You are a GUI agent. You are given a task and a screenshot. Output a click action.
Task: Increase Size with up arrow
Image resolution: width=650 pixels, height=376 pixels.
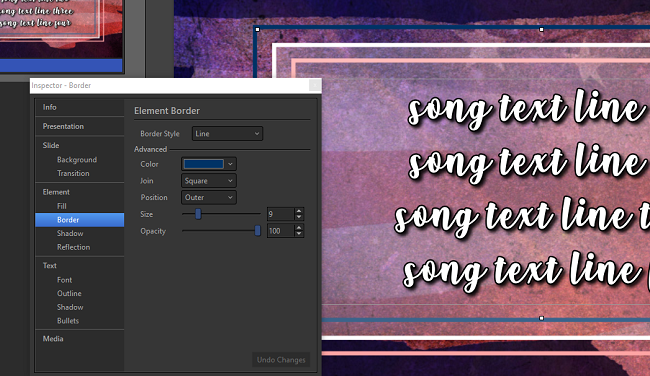pyautogui.click(x=299, y=211)
